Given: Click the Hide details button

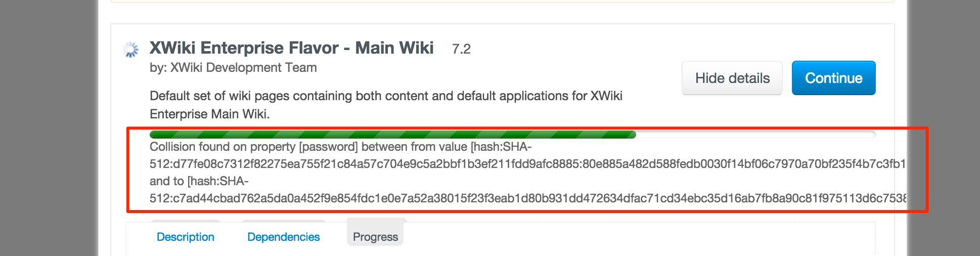Looking at the screenshot, I should click(732, 78).
